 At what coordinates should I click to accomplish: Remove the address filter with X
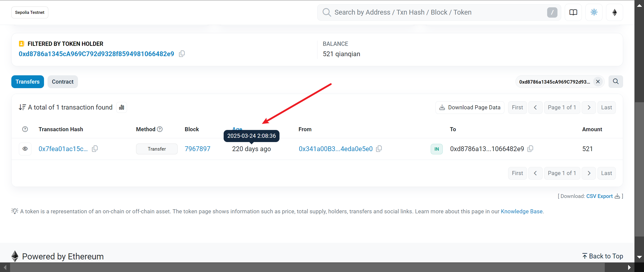tap(598, 82)
